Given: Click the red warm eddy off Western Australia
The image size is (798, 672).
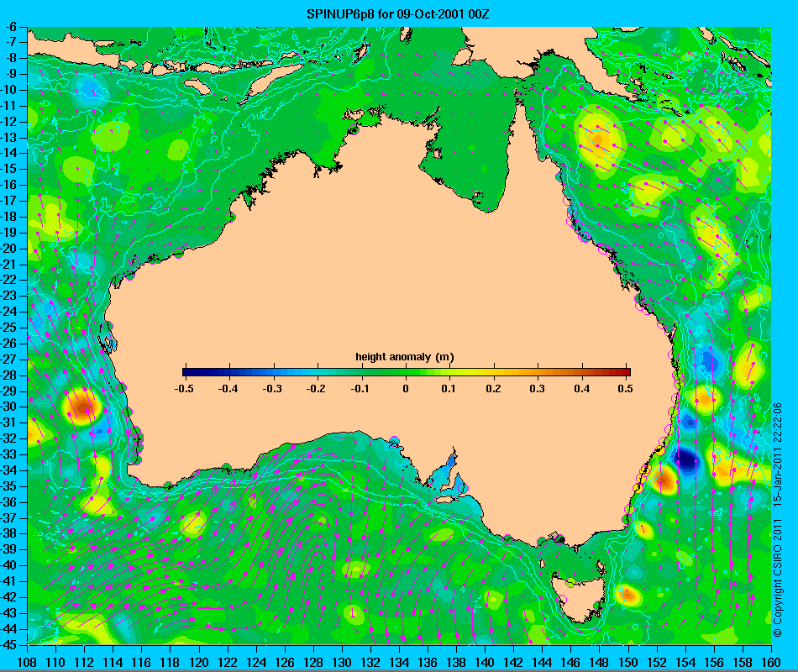Looking at the screenshot, I should 83,407.
